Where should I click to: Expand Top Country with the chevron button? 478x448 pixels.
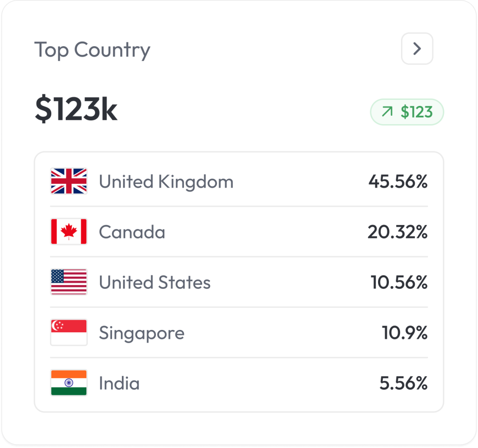click(417, 49)
